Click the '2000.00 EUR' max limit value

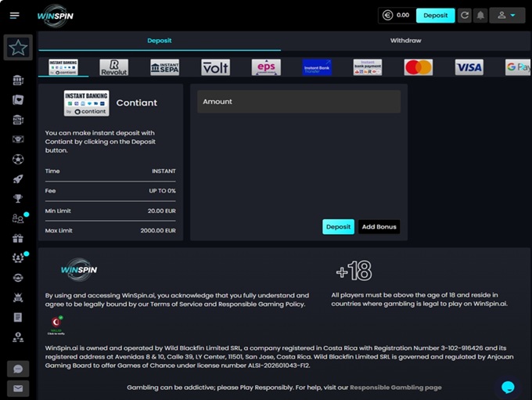[x=158, y=231]
